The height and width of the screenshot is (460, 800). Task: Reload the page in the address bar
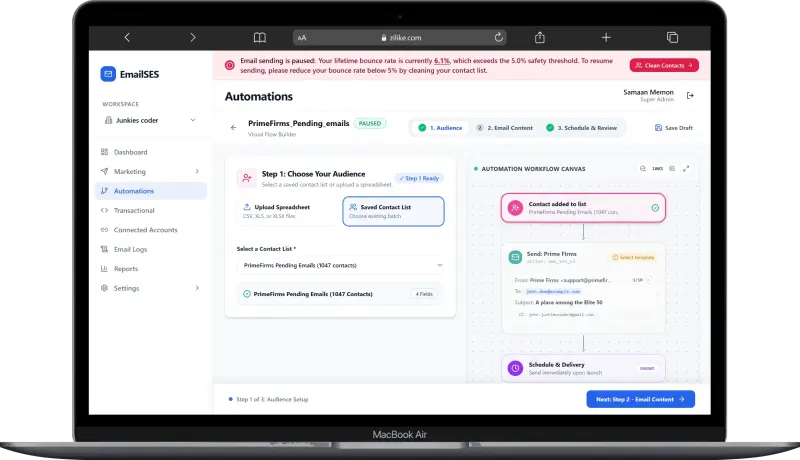pyautogui.click(x=498, y=37)
